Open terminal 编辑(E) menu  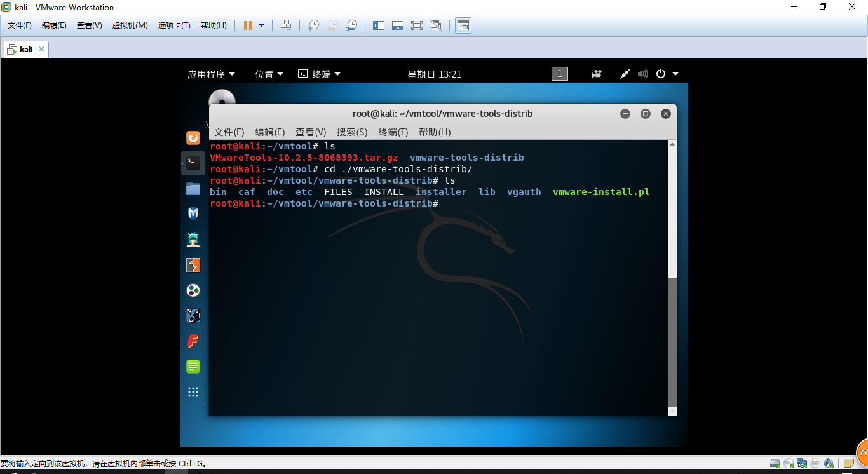(x=270, y=132)
